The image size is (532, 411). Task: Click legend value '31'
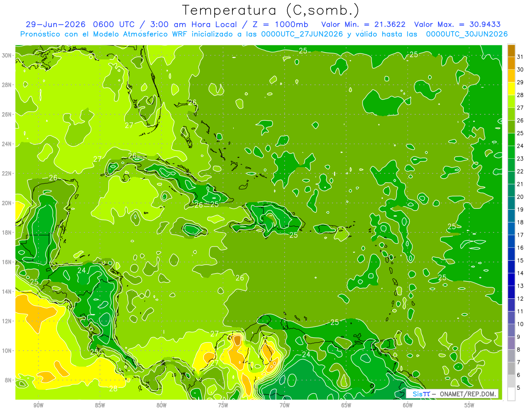point(520,57)
